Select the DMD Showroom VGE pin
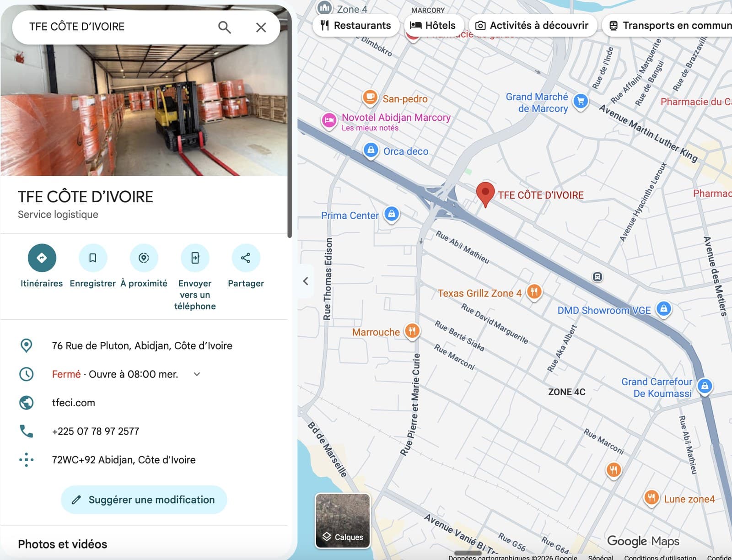The height and width of the screenshot is (560, 732). (x=664, y=309)
